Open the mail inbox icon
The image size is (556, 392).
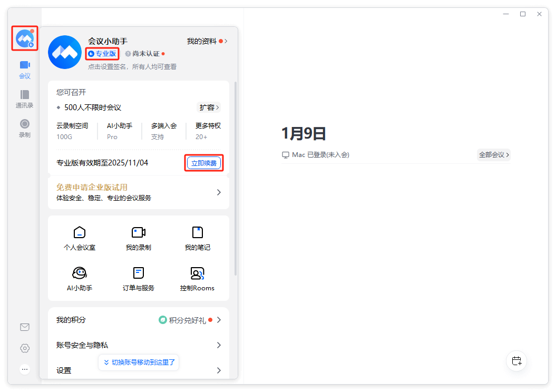tap(24, 327)
